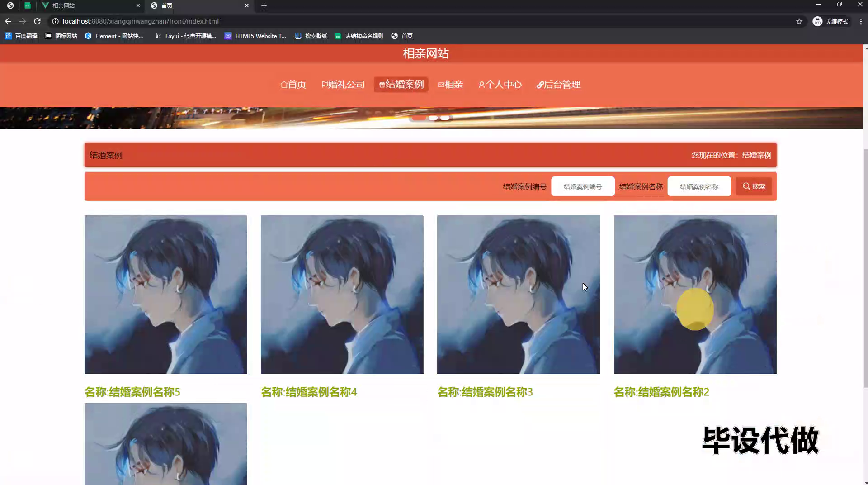
Task: Focus the 结婚案例名称 search field
Action: point(699,186)
